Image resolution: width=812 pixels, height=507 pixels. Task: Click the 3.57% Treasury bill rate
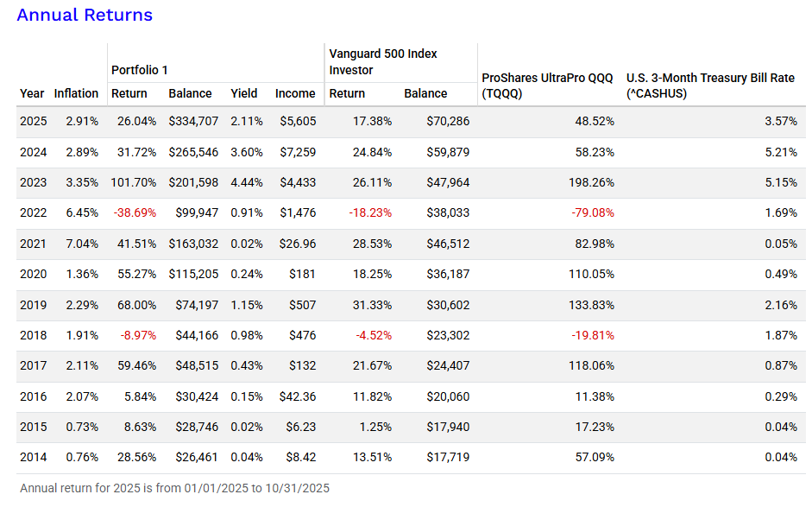[x=781, y=121]
